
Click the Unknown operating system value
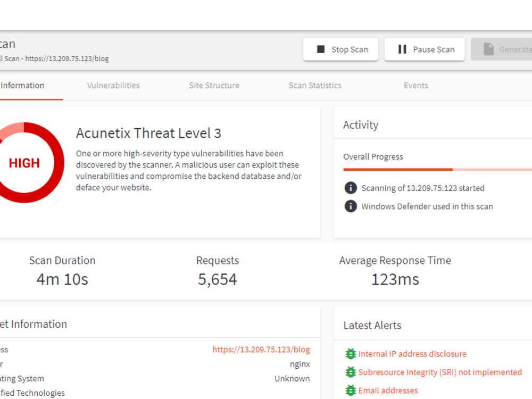click(292, 379)
